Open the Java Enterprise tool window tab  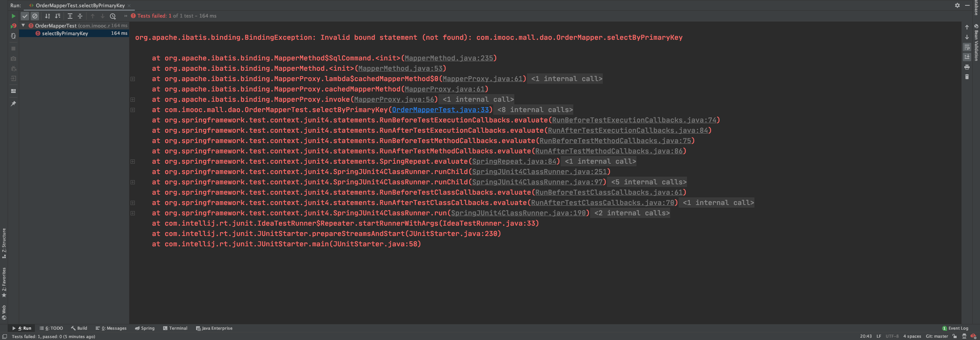(214, 328)
